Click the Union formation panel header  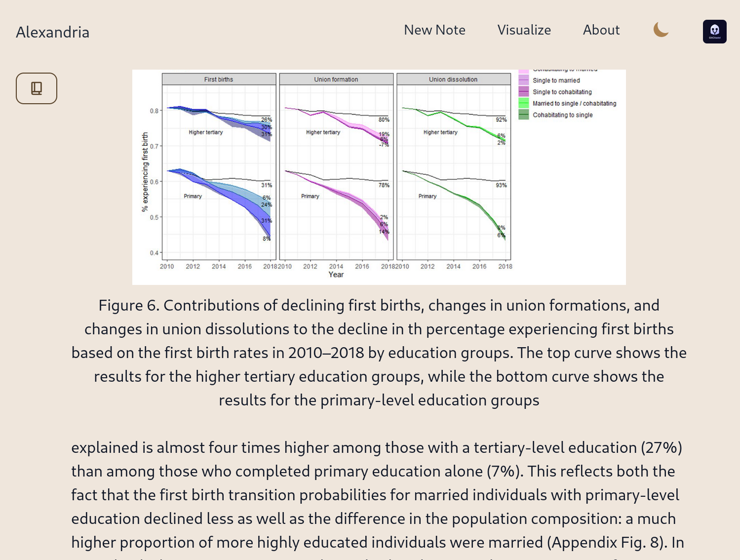click(336, 80)
